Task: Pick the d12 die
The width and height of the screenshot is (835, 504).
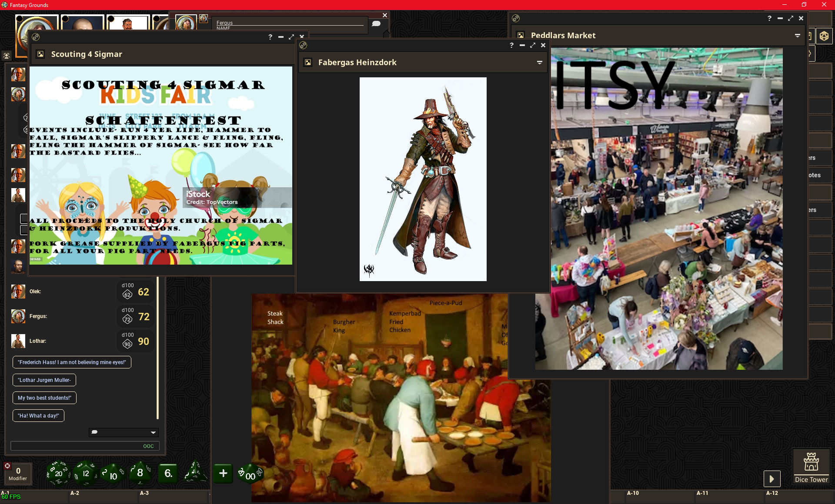Action: pos(86,473)
